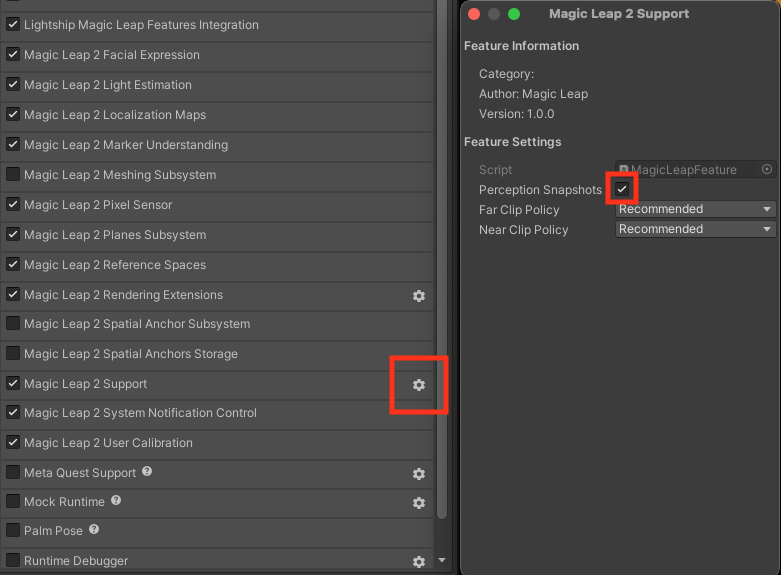Disable Magic Leap 2 Marker Understanding
Viewport: 781px width, 575px height.
pyautogui.click(x=13, y=144)
